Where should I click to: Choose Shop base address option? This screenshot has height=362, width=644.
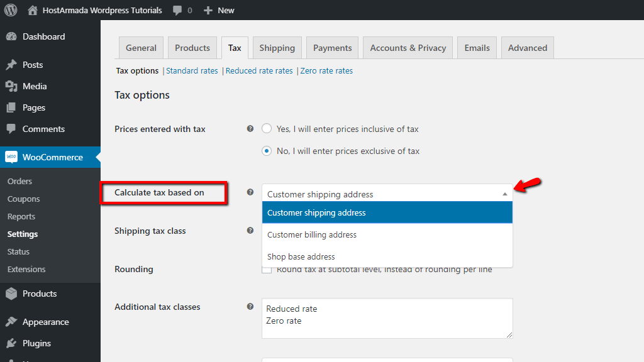coord(301,256)
